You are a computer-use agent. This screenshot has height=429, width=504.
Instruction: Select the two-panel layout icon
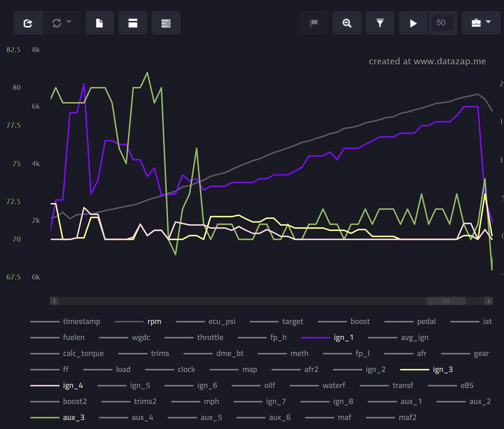133,23
